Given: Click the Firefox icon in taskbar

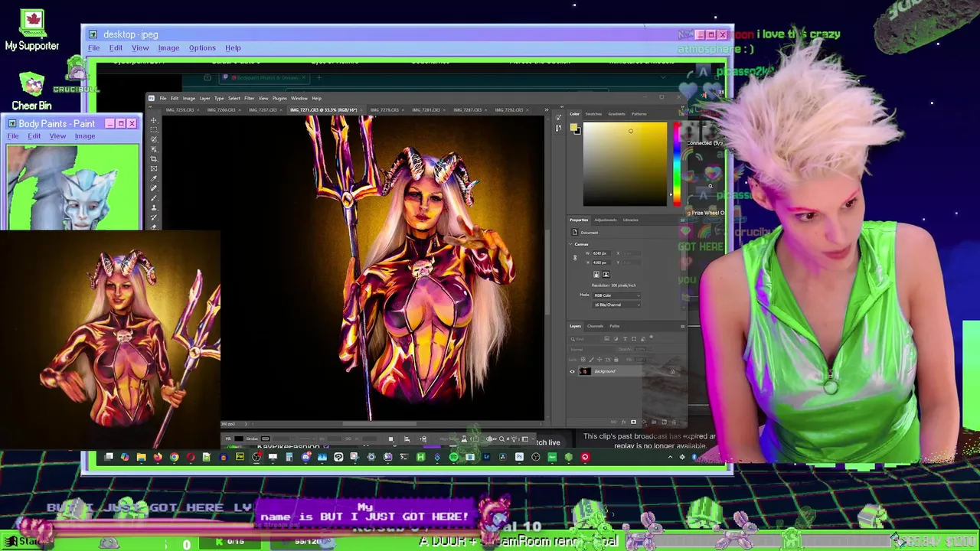Looking at the screenshot, I should tap(158, 457).
